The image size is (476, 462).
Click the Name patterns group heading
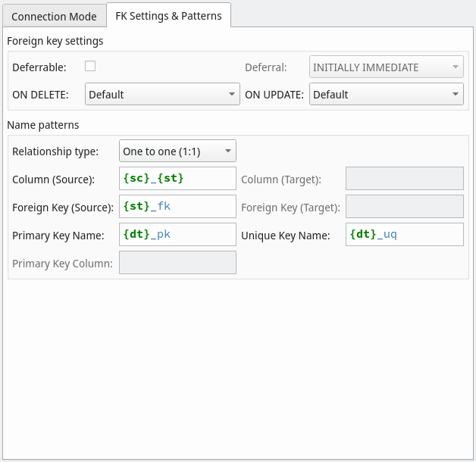click(x=42, y=125)
